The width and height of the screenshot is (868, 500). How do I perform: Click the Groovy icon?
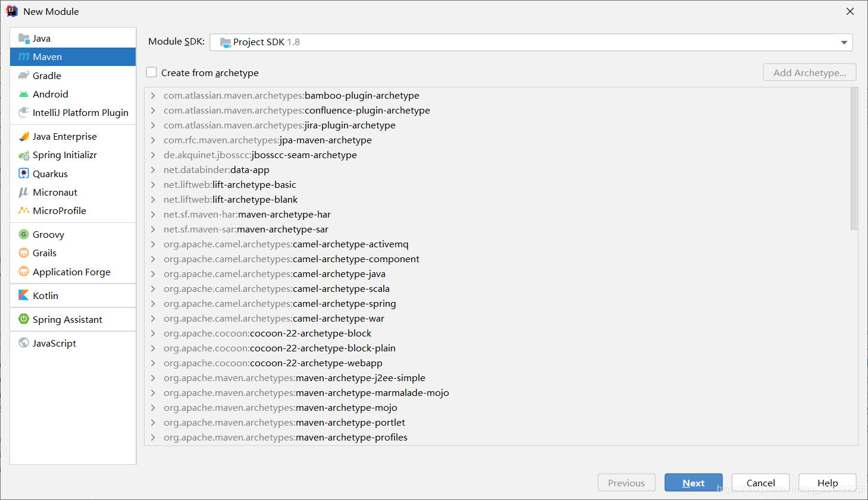pos(24,234)
